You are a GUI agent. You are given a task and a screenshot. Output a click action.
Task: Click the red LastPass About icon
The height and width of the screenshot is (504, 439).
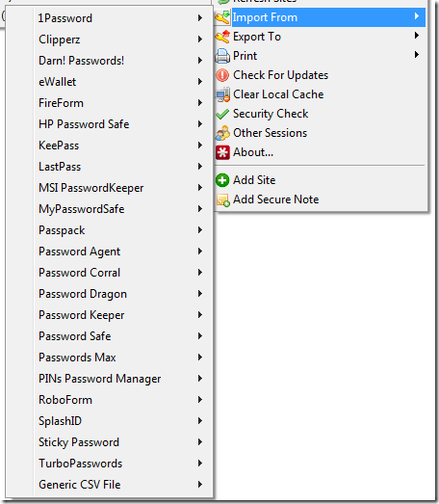click(222, 152)
